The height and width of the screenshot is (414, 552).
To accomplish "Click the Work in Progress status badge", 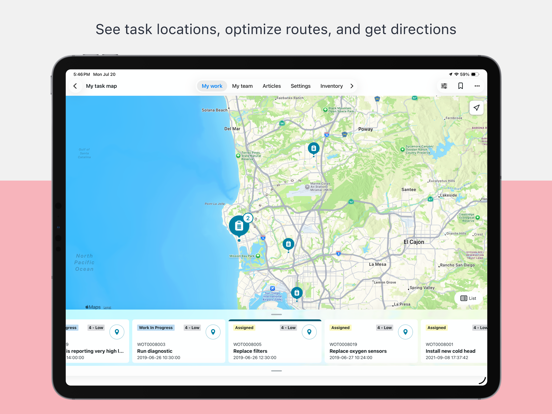I will [x=156, y=328].
